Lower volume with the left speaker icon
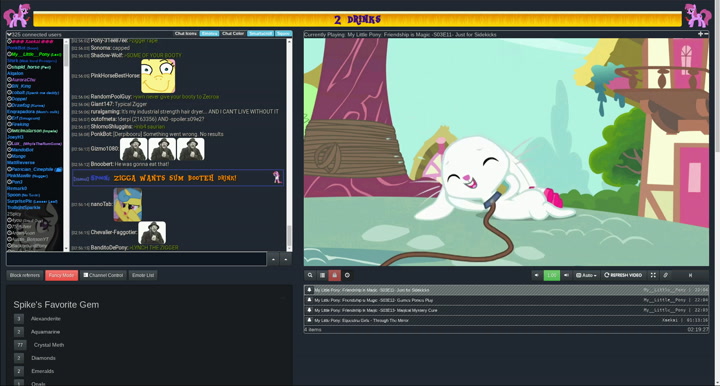The image size is (720, 386). click(x=536, y=275)
